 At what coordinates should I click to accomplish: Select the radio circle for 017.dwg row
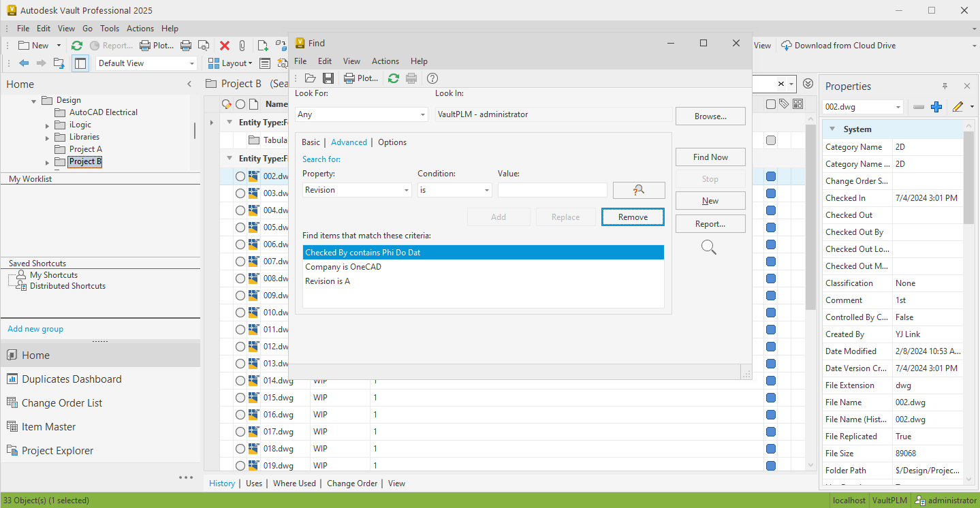point(240,432)
